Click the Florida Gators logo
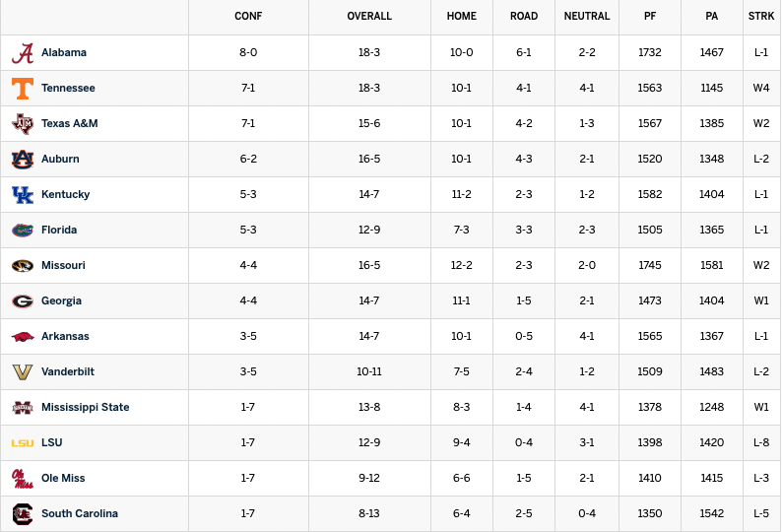Screen dimensions: 782x532 pyautogui.click(x=23, y=231)
